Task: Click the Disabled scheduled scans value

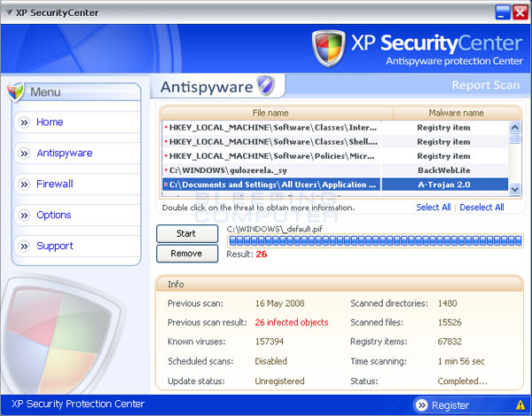Action: pyautogui.click(x=270, y=361)
